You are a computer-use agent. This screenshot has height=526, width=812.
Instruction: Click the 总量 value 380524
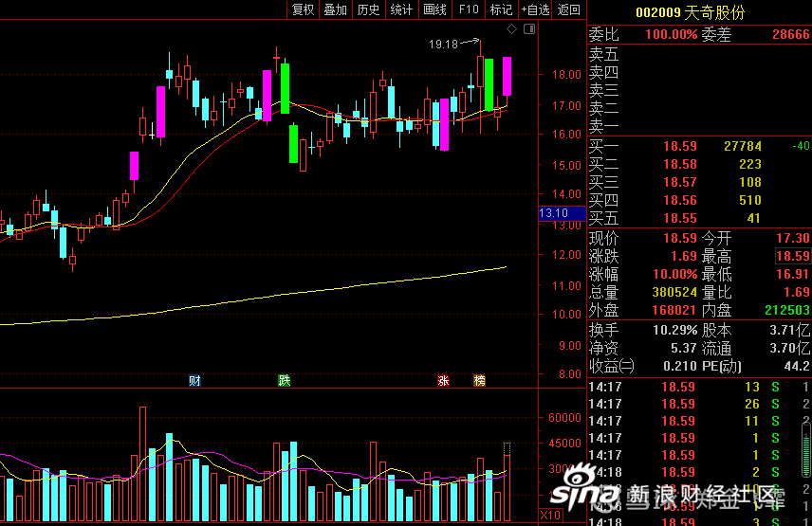(x=674, y=292)
